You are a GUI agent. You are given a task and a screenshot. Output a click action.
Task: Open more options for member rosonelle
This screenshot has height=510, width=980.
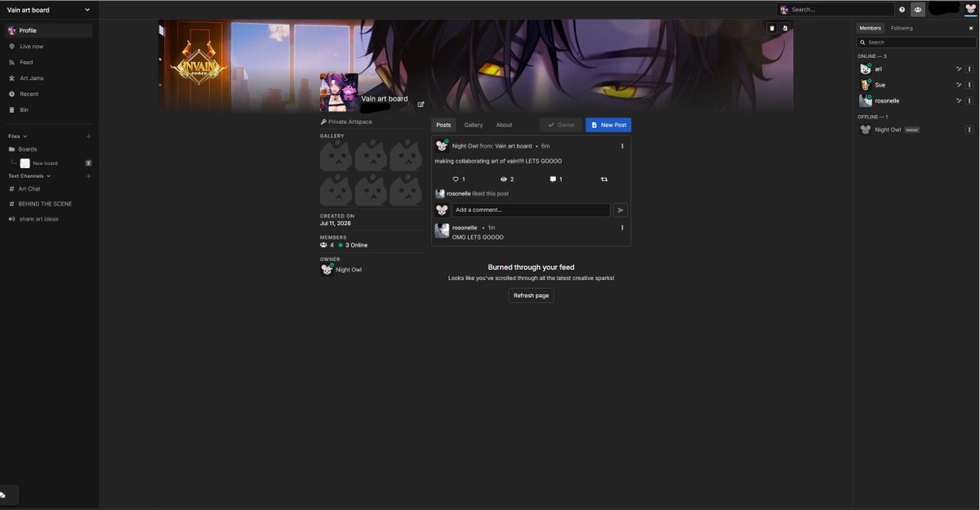pos(969,100)
